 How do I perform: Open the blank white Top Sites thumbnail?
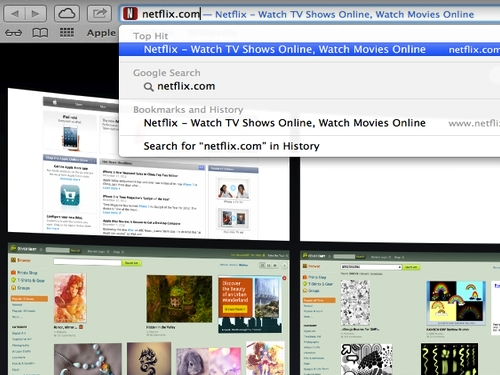pos(400,200)
